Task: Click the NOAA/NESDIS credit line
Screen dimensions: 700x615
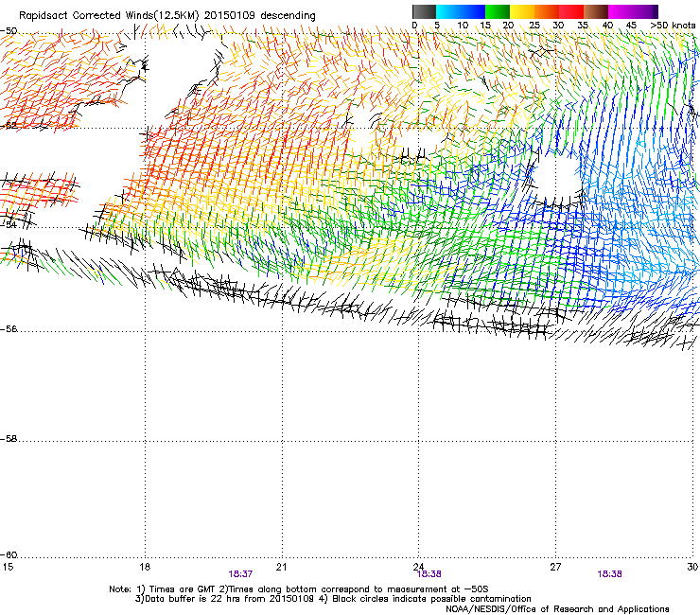Action: point(557,609)
